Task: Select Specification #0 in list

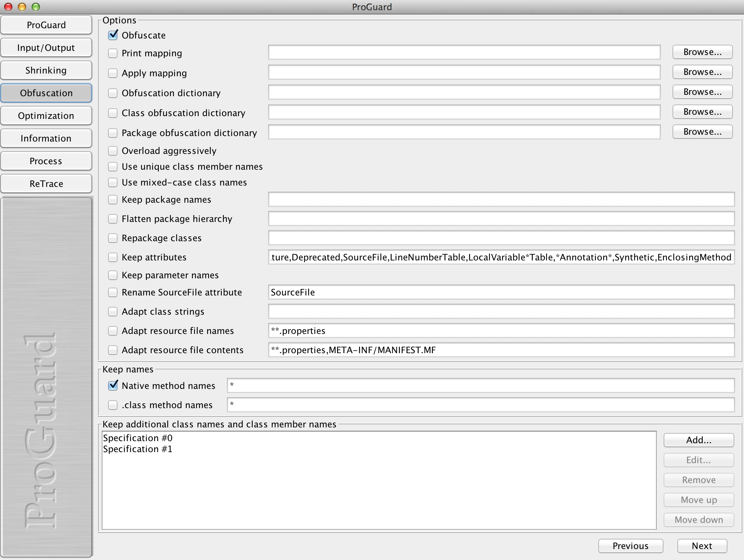Action: tap(379, 438)
